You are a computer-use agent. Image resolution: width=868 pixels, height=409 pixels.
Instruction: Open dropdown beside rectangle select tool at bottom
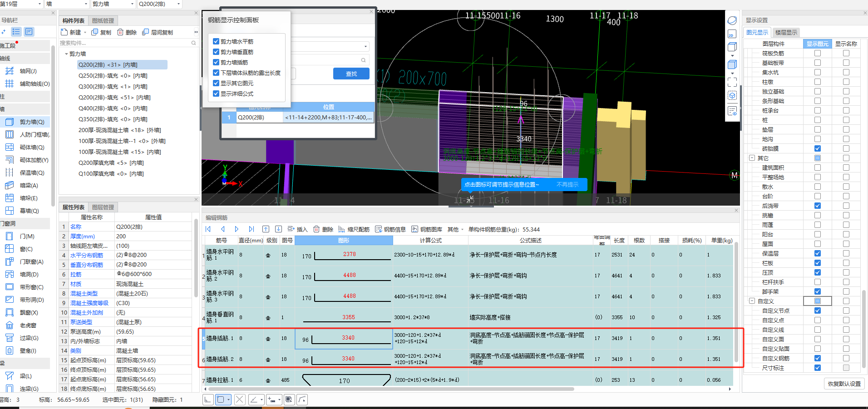point(229,399)
